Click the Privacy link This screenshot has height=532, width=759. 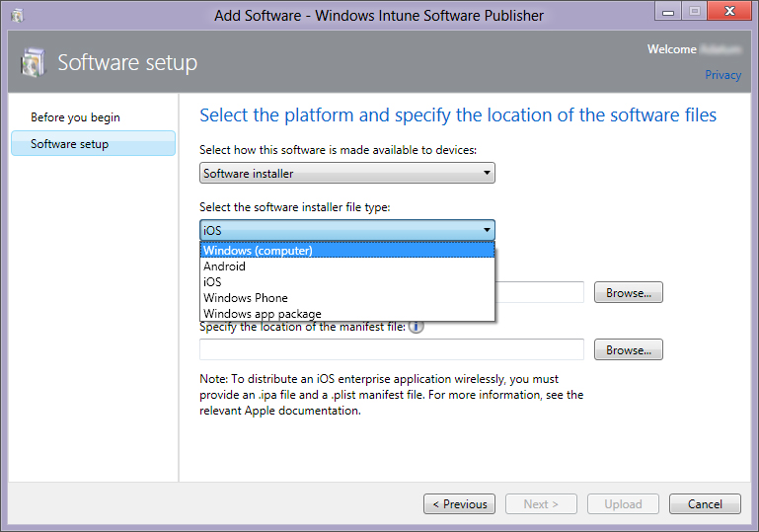click(x=722, y=75)
